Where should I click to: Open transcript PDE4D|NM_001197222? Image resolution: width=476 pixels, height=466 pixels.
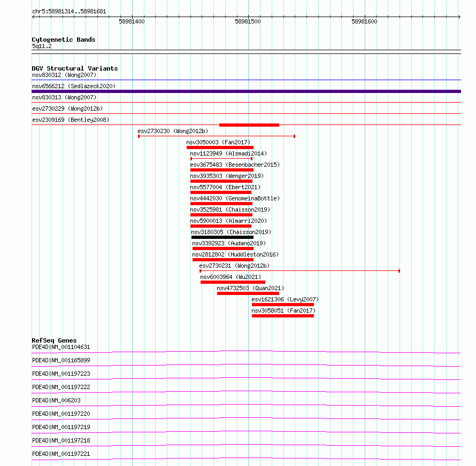pyautogui.click(x=61, y=387)
